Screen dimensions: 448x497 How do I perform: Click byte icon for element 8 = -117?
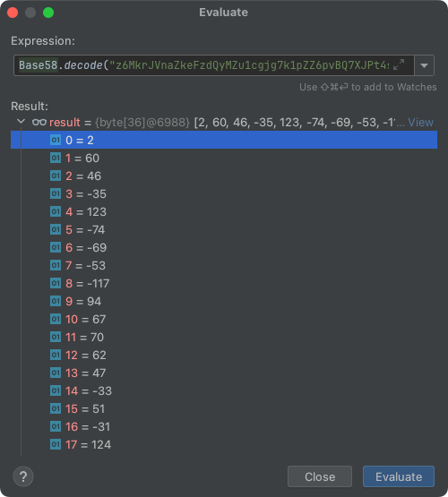[56, 283]
